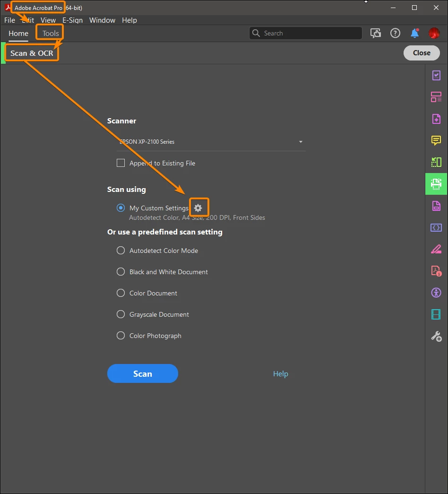Viewport: 448px width, 494px height.
Task: Click the Acrobat logo in title bar
Action: coord(8,7)
